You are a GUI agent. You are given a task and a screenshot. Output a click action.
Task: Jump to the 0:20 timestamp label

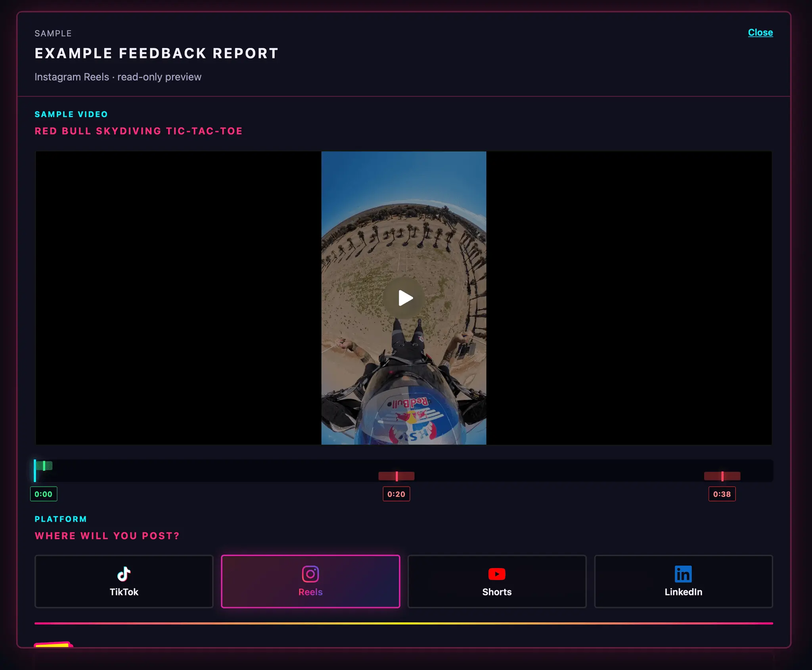[396, 494]
